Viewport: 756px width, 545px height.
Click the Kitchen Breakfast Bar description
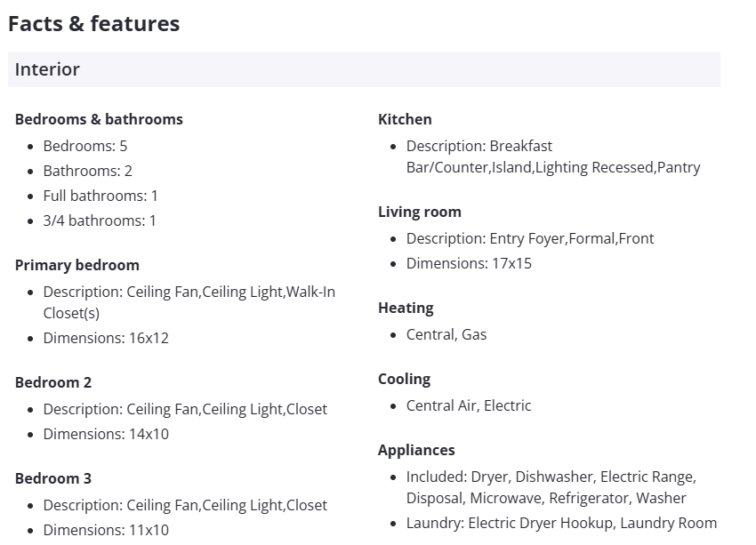(552, 156)
